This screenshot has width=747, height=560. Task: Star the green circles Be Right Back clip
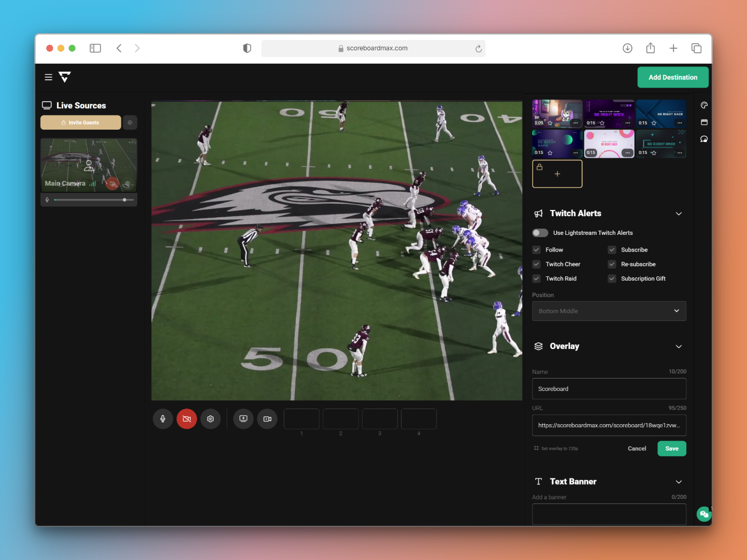(550, 153)
